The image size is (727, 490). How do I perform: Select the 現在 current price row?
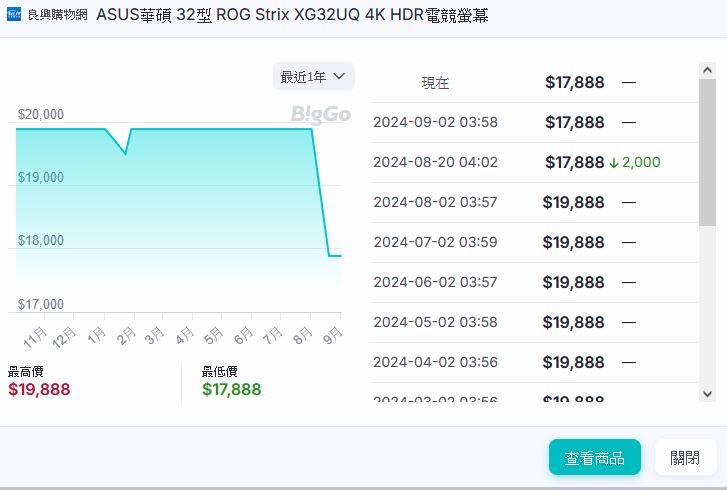point(534,83)
